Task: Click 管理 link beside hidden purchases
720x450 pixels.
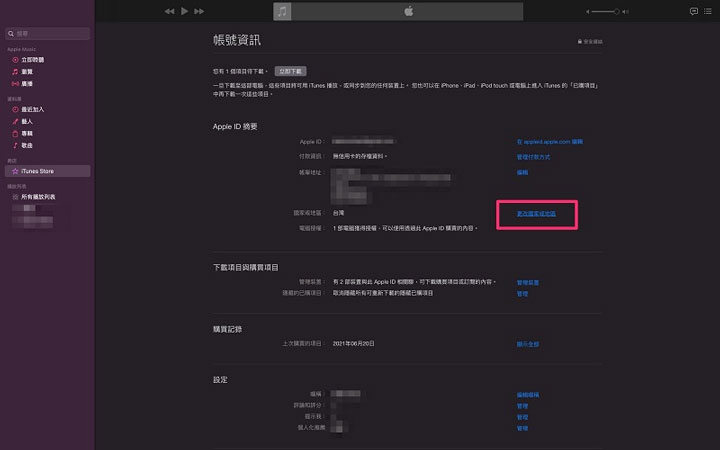Action: [522, 293]
